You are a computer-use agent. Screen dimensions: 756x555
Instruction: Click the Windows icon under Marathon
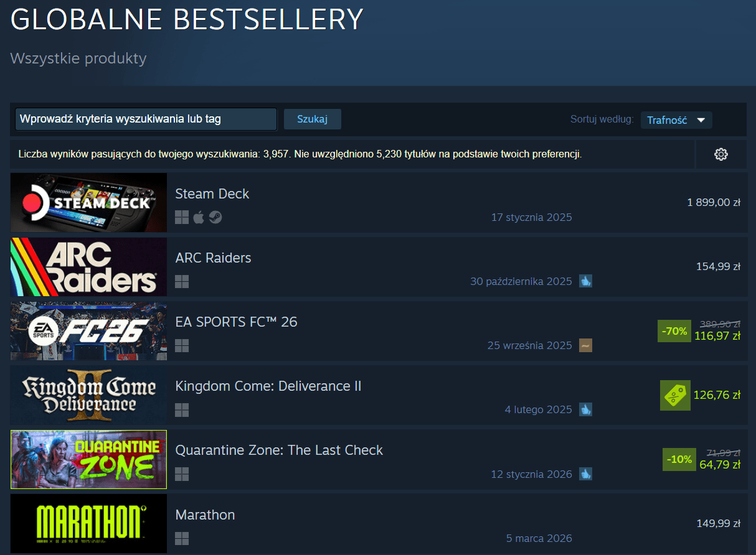(182, 538)
